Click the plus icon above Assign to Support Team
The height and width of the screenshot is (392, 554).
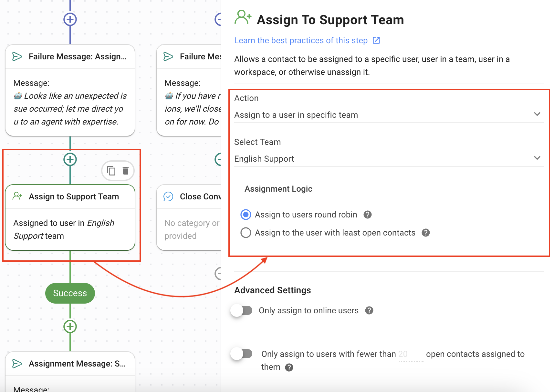click(70, 159)
